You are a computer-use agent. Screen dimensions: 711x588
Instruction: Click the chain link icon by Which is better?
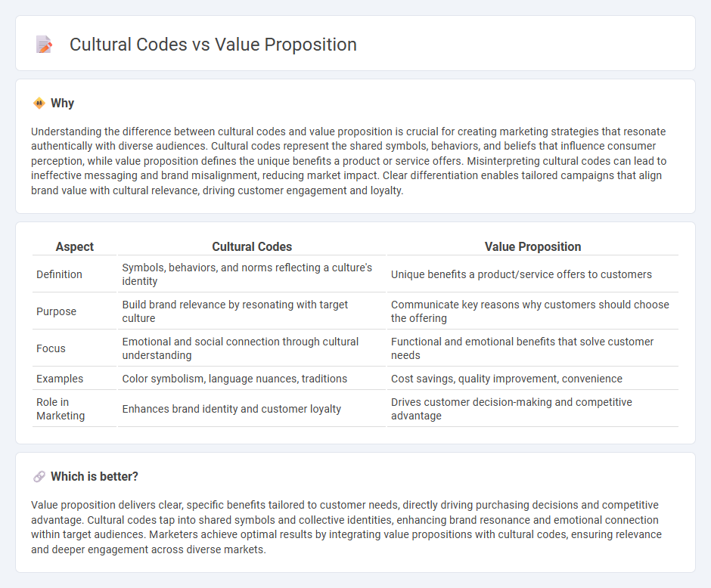39,477
